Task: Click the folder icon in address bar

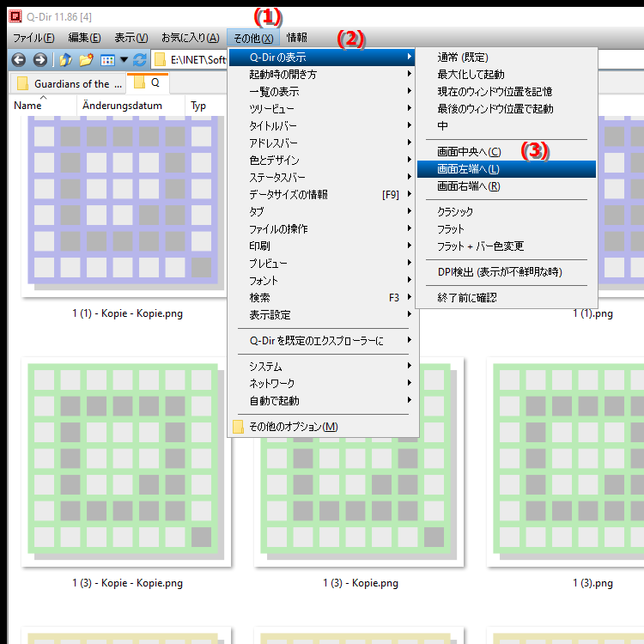Action: tap(160, 60)
